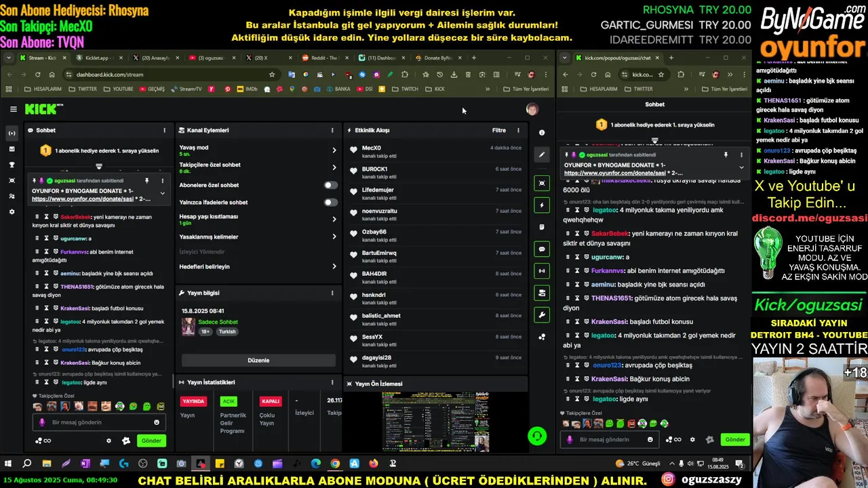The width and height of the screenshot is (868, 488).
Task: Toggle the chat bubble panel icon in right rail
Action: 541,249
